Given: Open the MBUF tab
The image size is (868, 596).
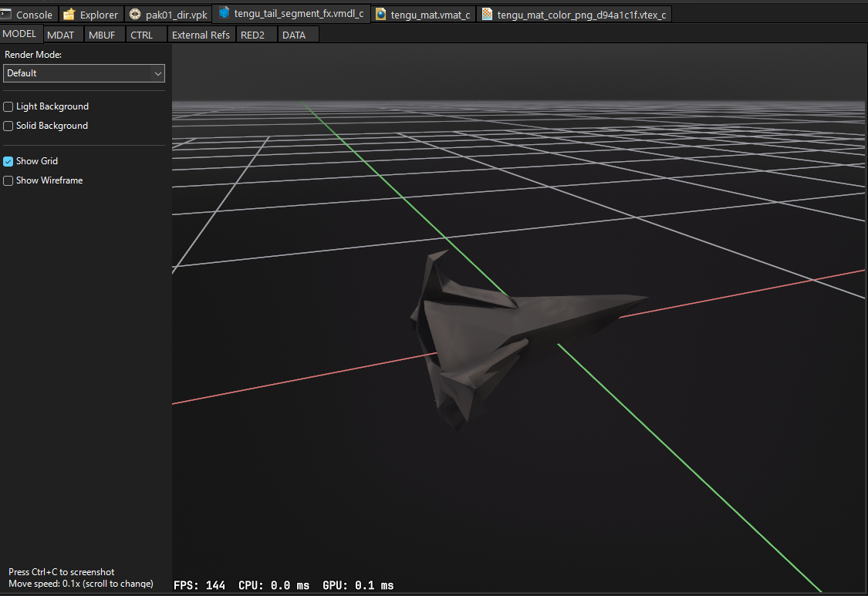Looking at the screenshot, I should coord(102,35).
